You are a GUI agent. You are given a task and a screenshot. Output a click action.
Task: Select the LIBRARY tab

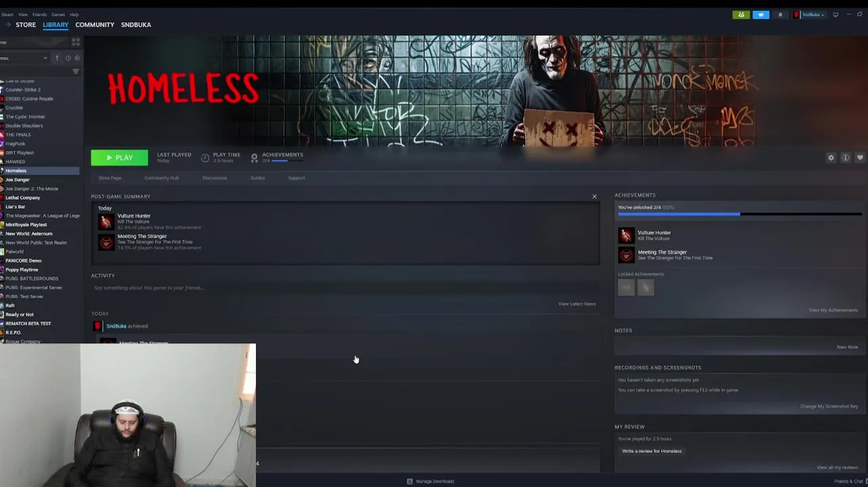[x=55, y=25]
